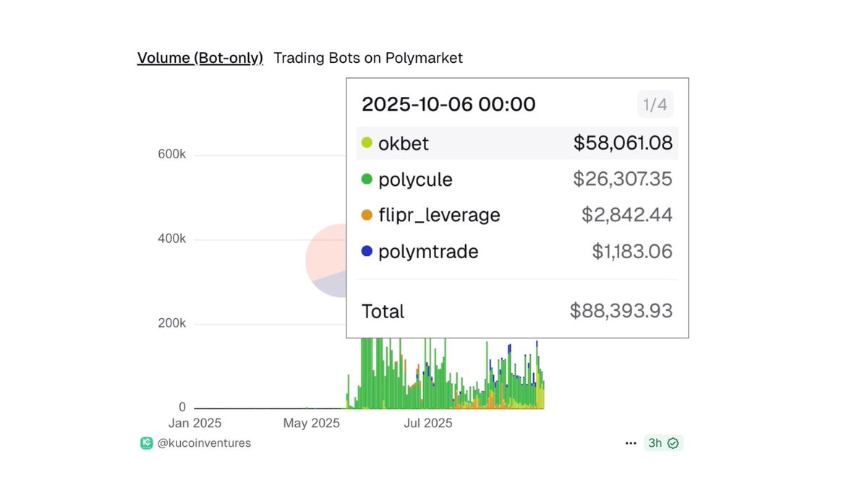Switch to the Volume (Bot-only) view
Viewport: 868px width, 488px height.
coord(200,57)
